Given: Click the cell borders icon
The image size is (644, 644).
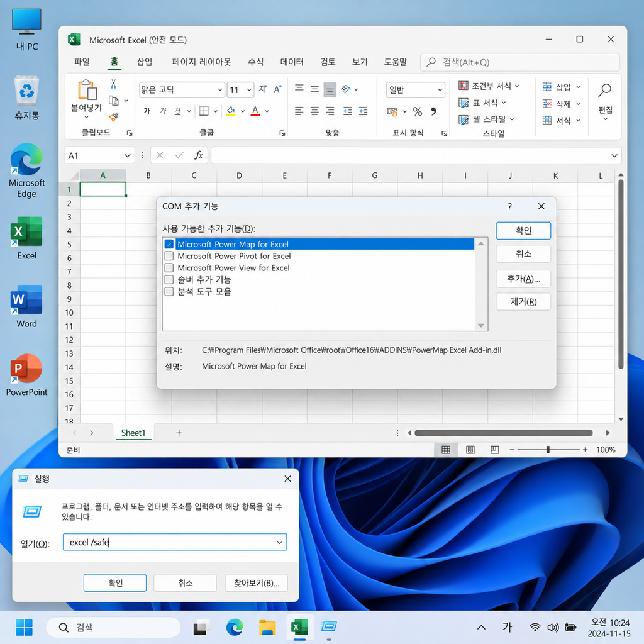Looking at the screenshot, I should click(204, 111).
